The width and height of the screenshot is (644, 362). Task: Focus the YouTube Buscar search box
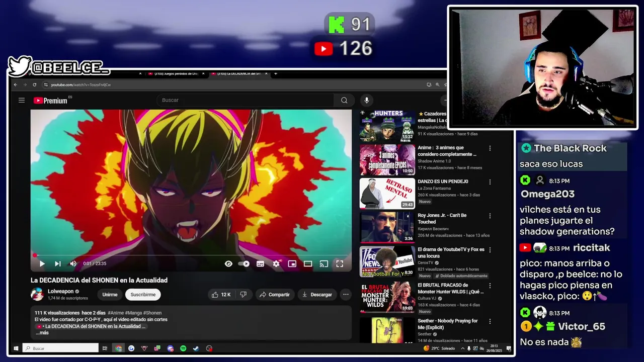(245, 100)
